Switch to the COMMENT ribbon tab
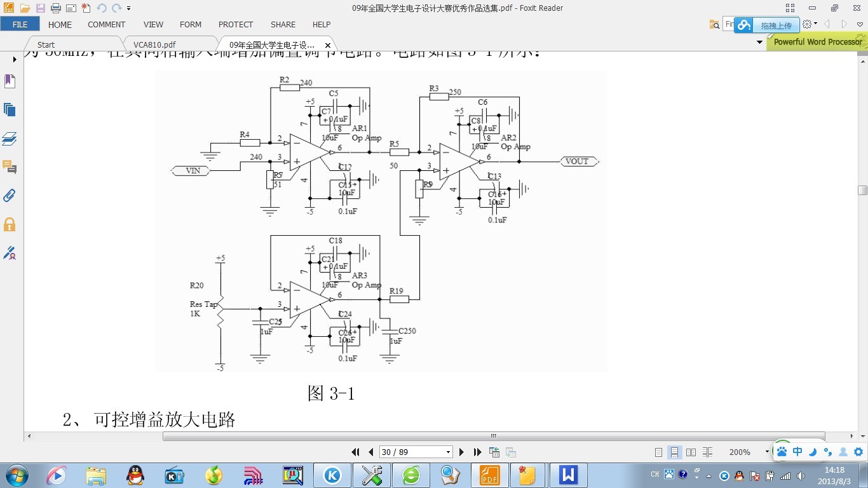The height and width of the screenshot is (488, 868). [x=106, y=24]
